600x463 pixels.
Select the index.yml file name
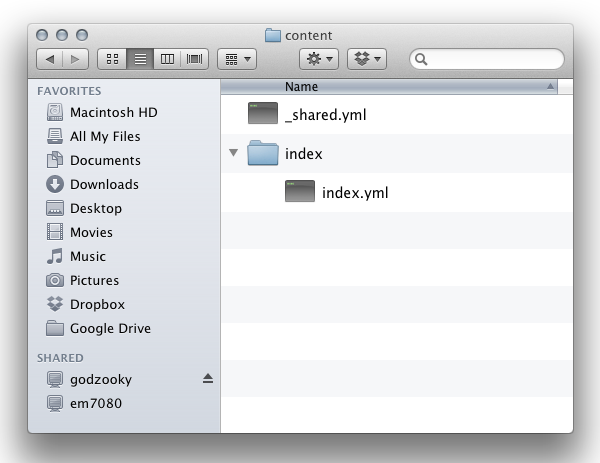tap(355, 192)
